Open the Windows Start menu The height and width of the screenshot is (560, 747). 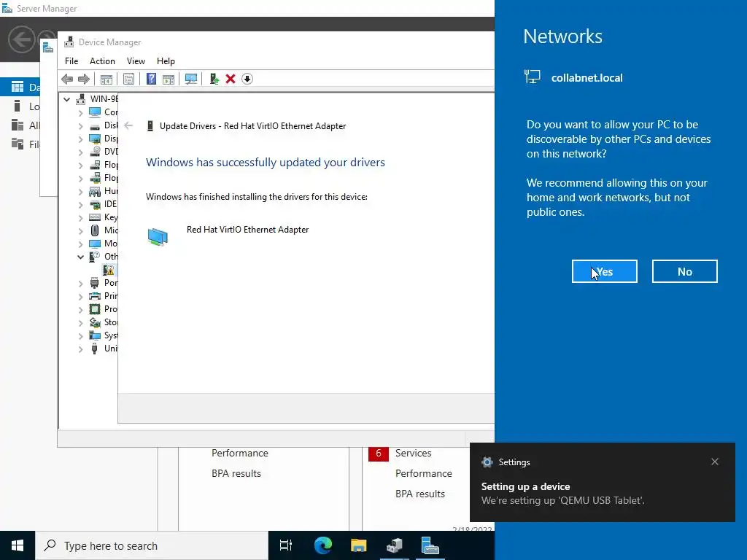point(18,545)
